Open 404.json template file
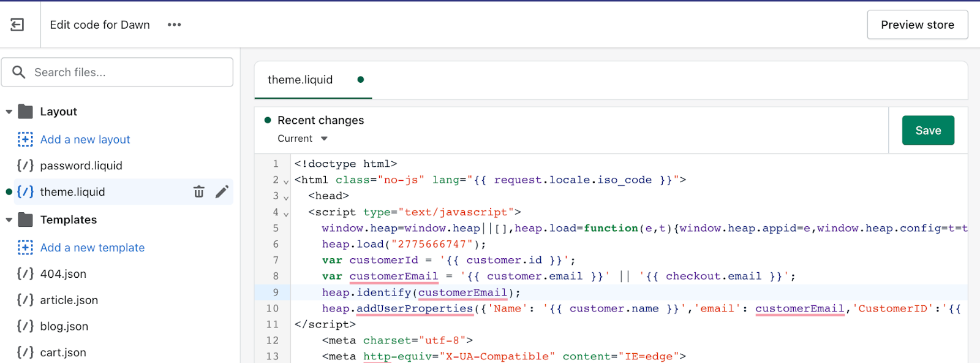The image size is (980, 363). click(x=63, y=274)
